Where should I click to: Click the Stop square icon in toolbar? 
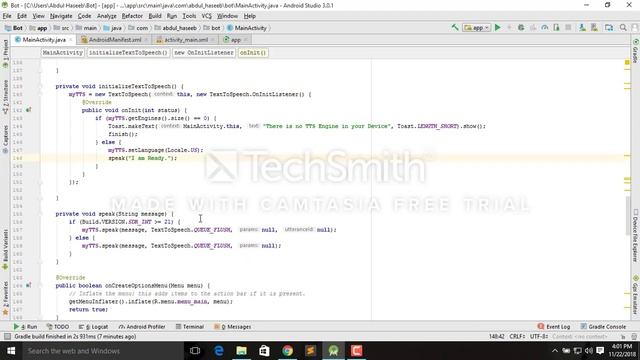coord(568,28)
